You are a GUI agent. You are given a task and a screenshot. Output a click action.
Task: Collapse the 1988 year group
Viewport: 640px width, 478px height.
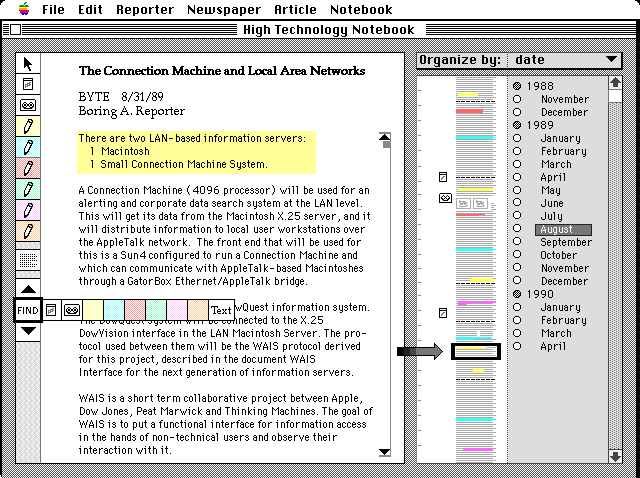(x=517, y=86)
